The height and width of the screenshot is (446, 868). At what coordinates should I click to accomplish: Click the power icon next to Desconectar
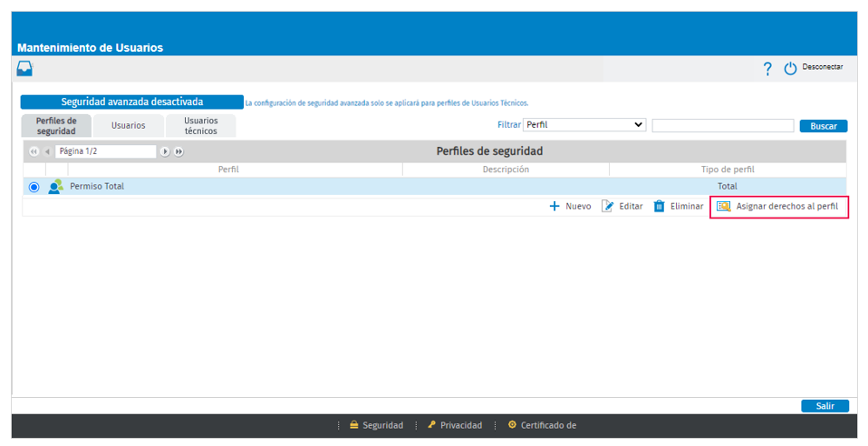tap(790, 69)
